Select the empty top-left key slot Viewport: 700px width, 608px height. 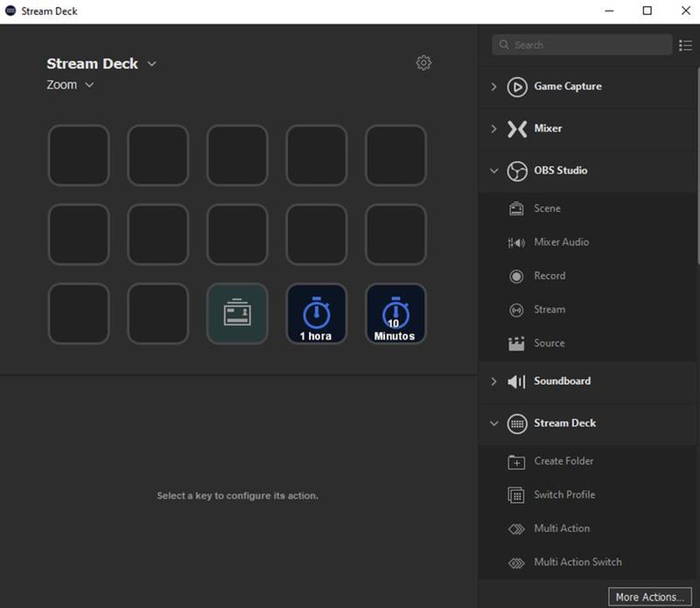(x=79, y=156)
